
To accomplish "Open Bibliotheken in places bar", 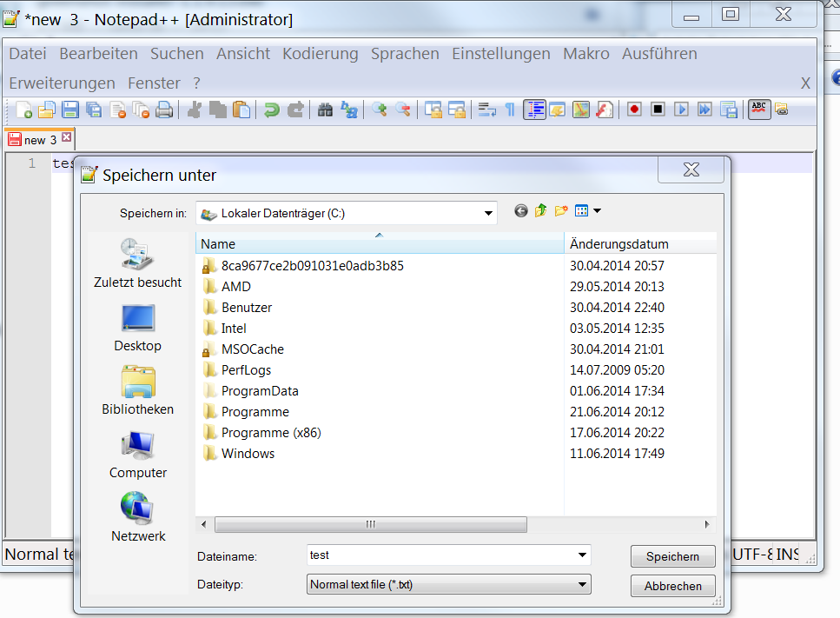I will [x=137, y=391].
